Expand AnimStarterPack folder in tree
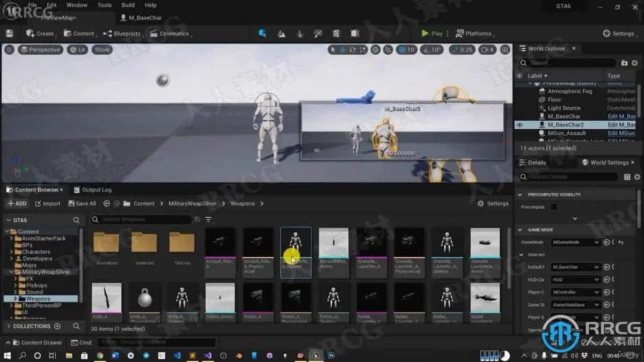The height and width of the screenshot is (362, 644). [x=12, y=238]
